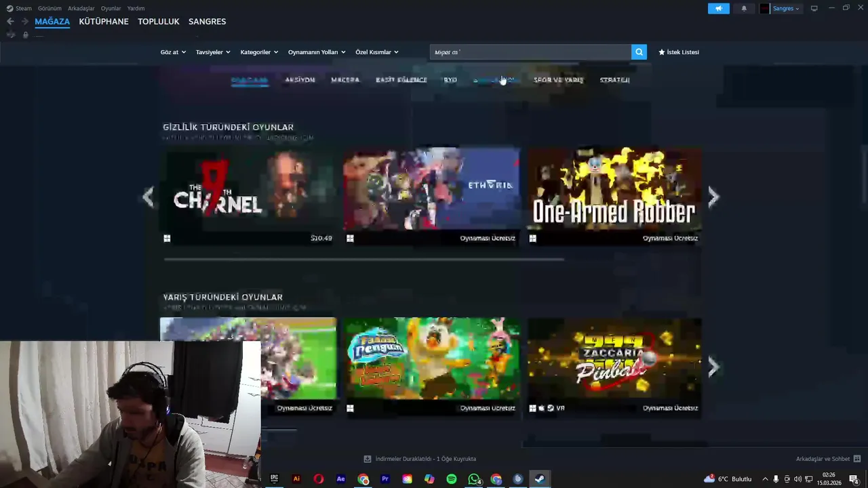Select RYO genre tab
Image resolution: width=868 pixels, height=488 pixels.
[x=450, y=80]
